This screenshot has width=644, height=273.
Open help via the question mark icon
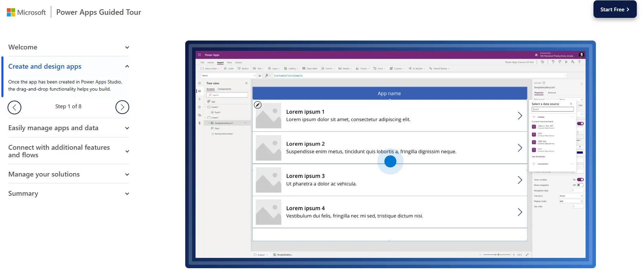(579, 62)
